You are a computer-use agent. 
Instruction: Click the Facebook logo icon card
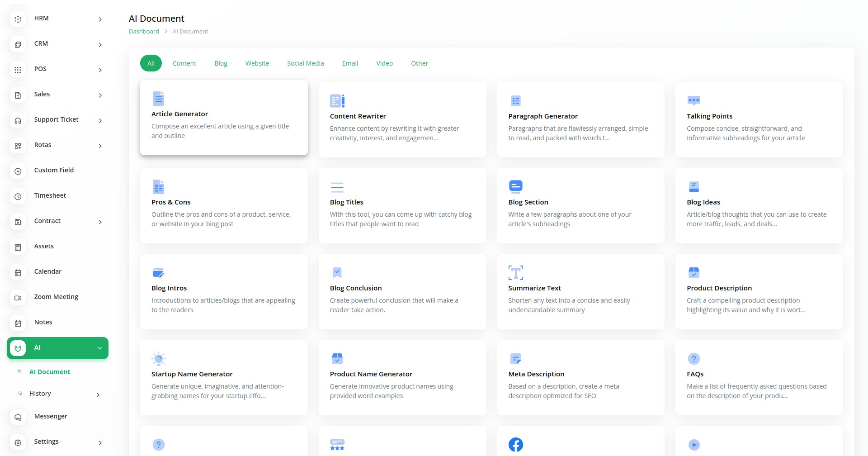coord(581,441)
